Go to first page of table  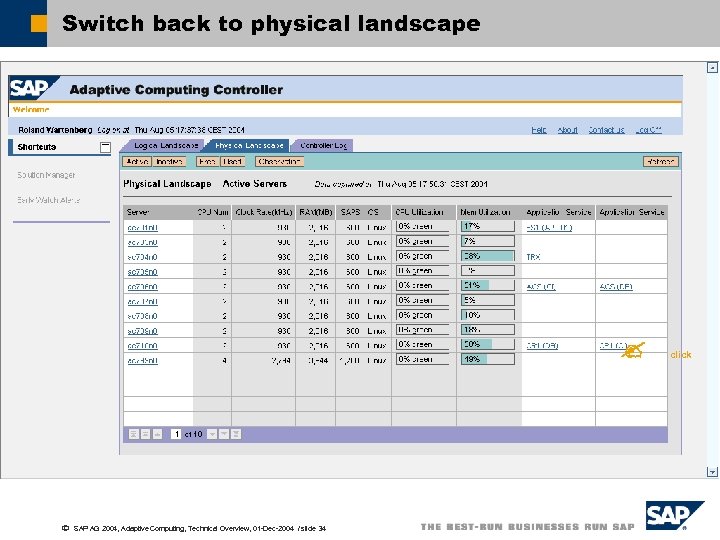(x=133, y=434)
